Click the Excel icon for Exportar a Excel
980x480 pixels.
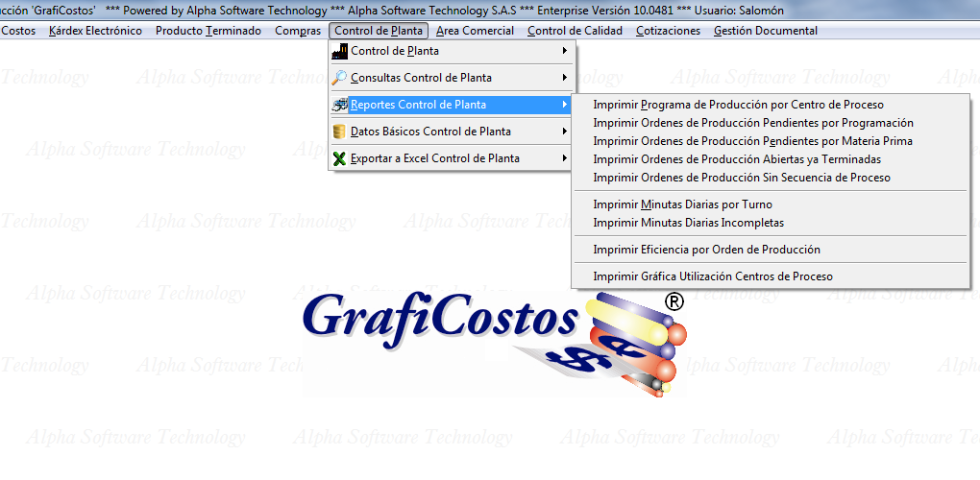tap(339, 158)
